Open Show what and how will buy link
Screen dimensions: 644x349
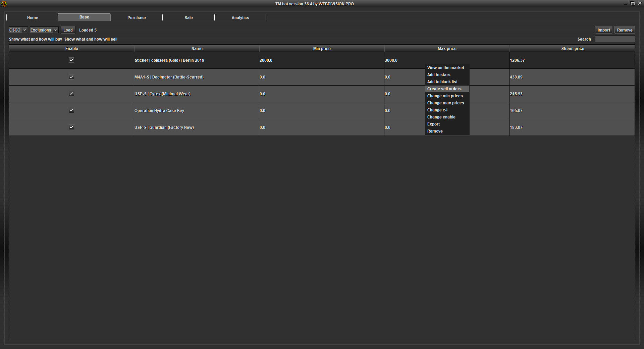coord(35,39)
